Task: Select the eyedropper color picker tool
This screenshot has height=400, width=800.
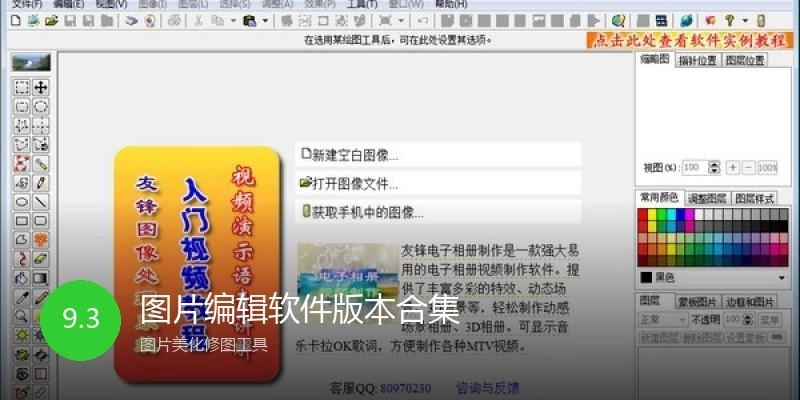Action: pyautogui.click(x=22, y=297)
